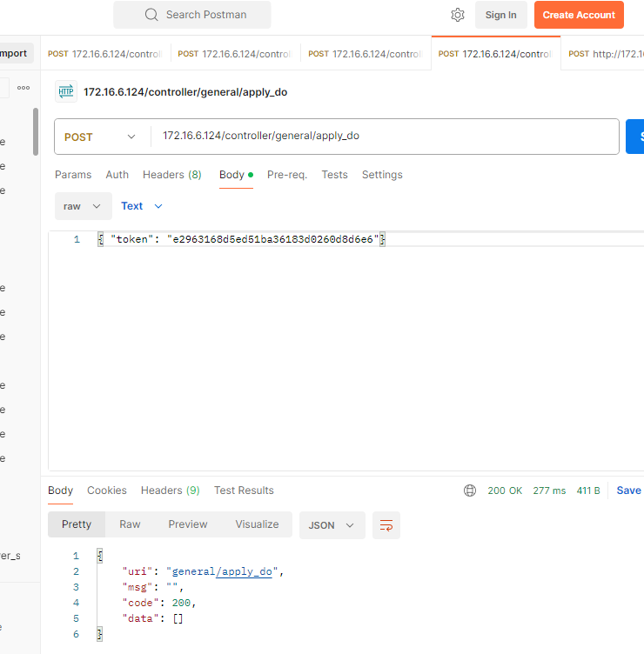The height and width of the screenshot is (654, 644).
Task: Click Save response link
Action: click(628, 490)
